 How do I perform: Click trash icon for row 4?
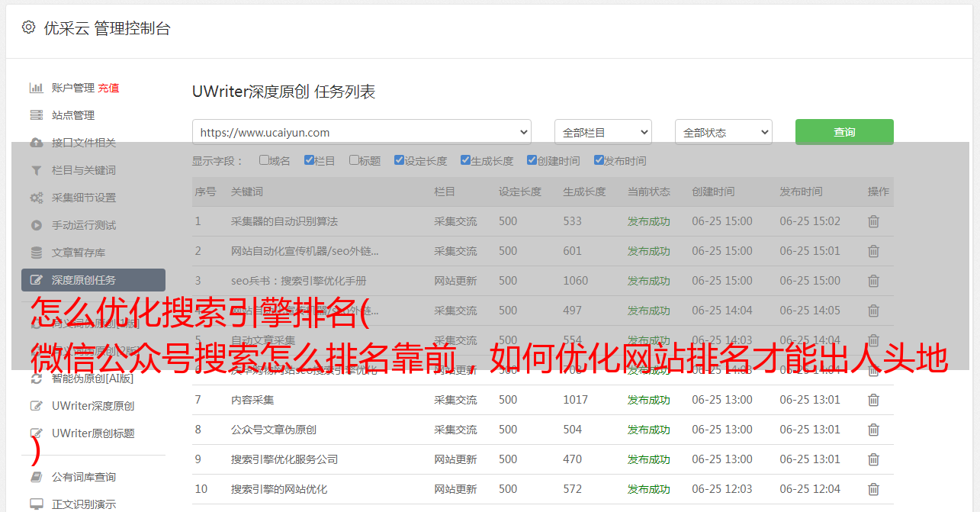click(x=874, y=311)
